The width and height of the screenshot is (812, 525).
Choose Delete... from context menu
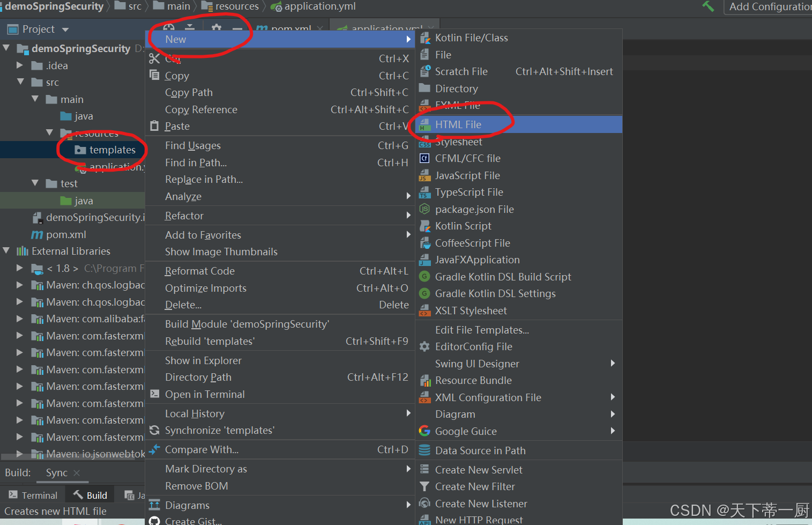pyautogui.click(x=280, y=305)
